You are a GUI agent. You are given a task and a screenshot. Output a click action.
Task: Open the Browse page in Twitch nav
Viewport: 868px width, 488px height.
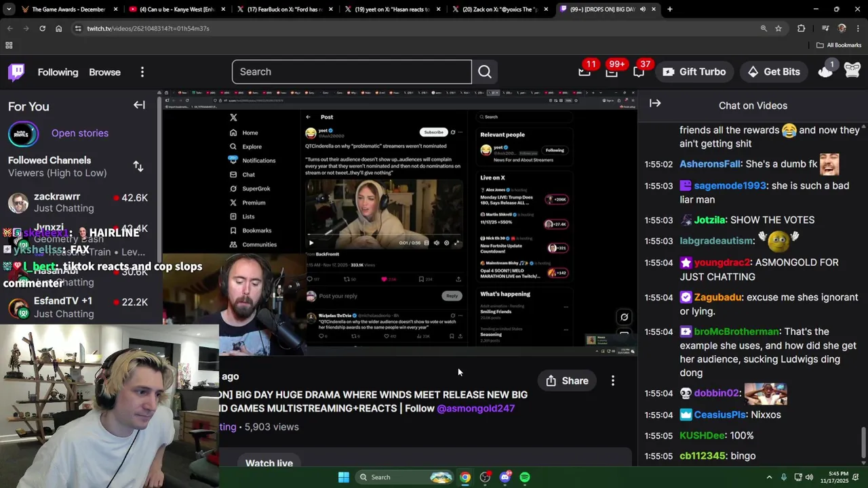pyautogui.click(x=104, y=73)
